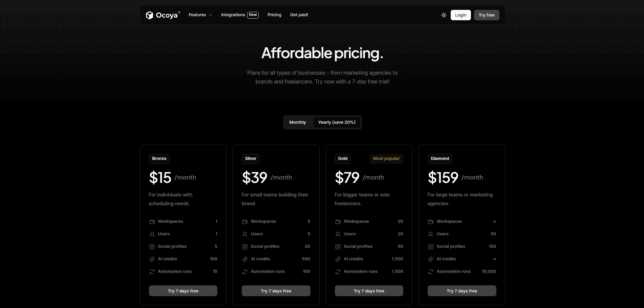Click the Ocoya cube logo icon

pos(150,15)
